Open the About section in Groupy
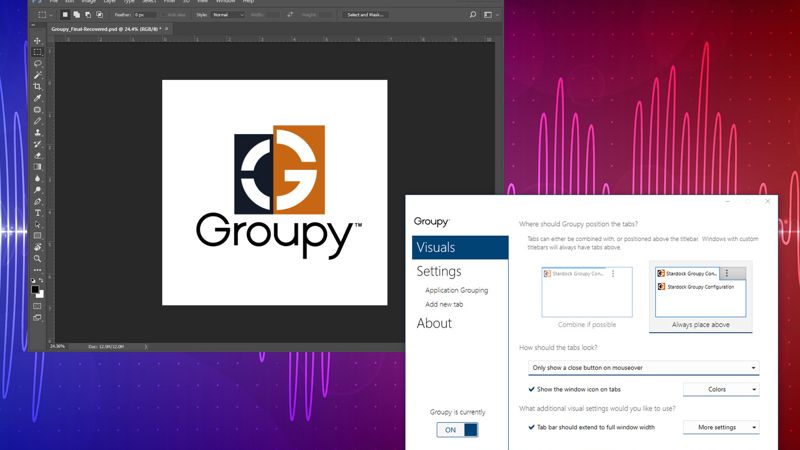 [x=434, y=323]
